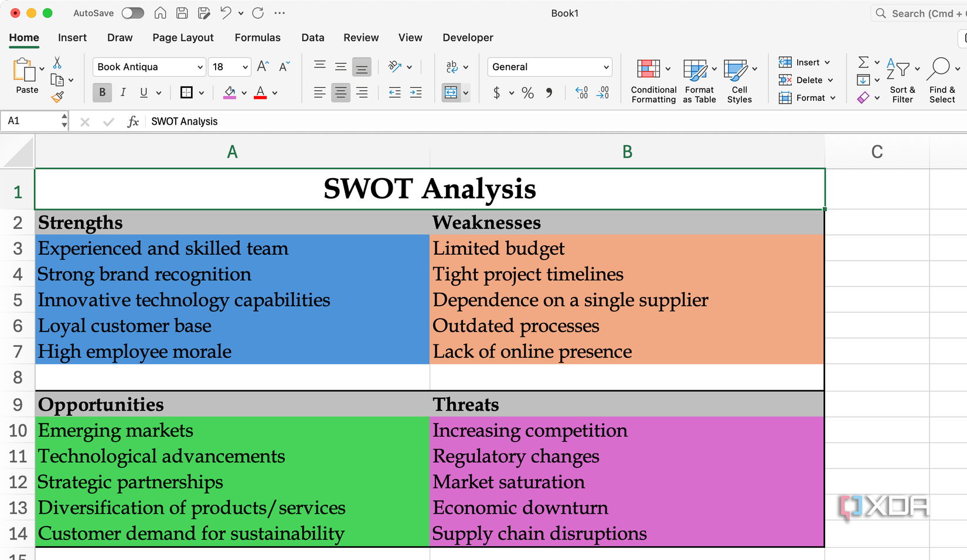Apply Comma Style format
Image resolution: width=967 pixels, height=560 pixels.
tap(549, 93)
